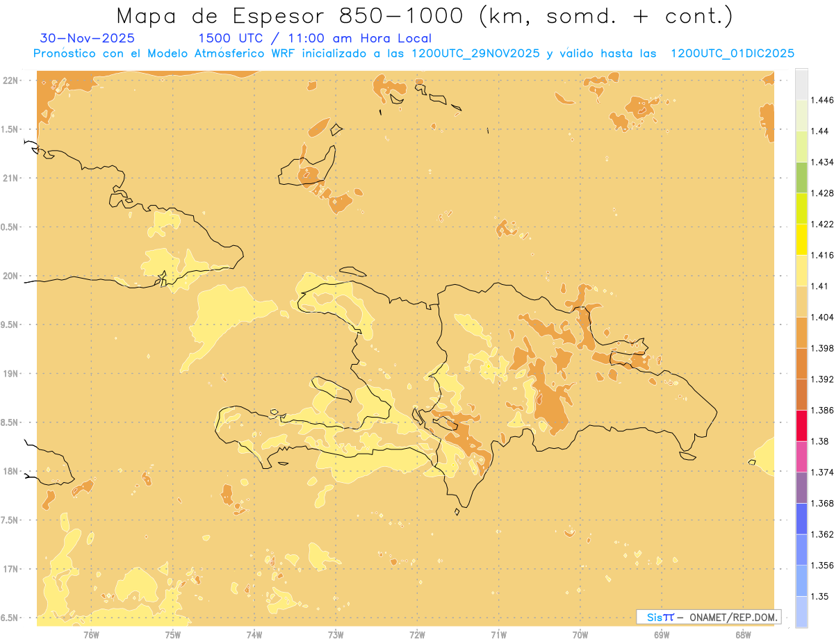Click the color bar value '1.38'
Viewport: 834px width, 644px height.
tap(819, 441)
